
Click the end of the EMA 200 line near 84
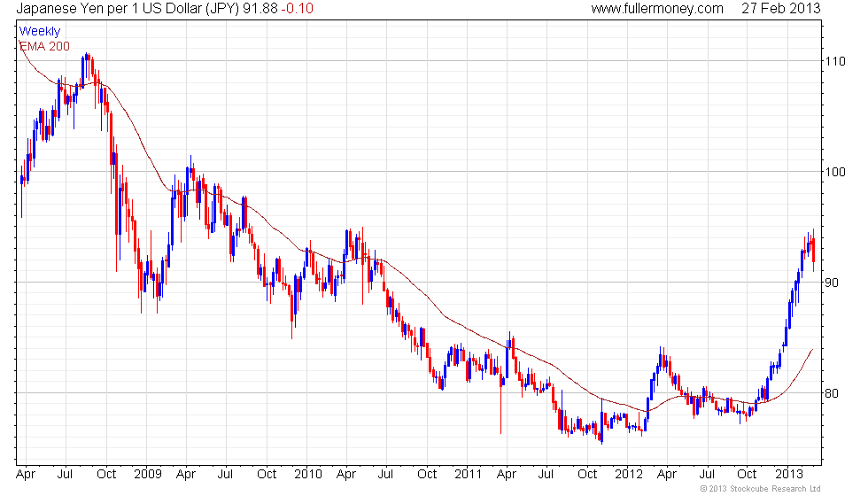(812, 350)
